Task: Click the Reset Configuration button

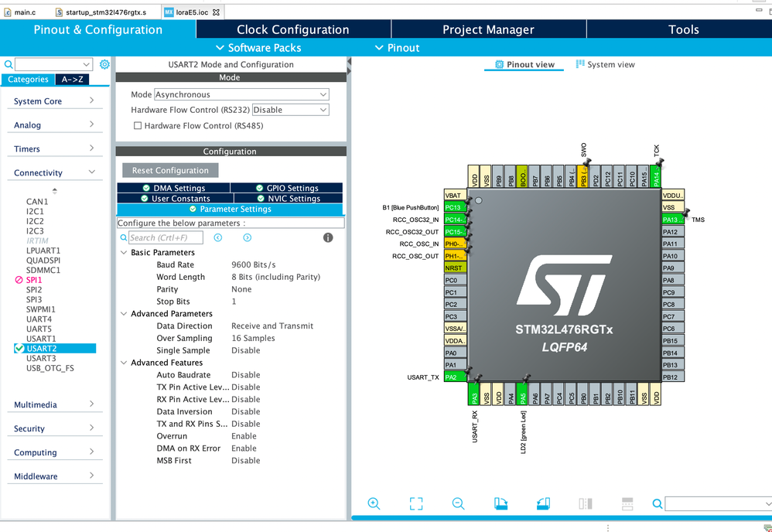Action: click(x=170, y=170)
